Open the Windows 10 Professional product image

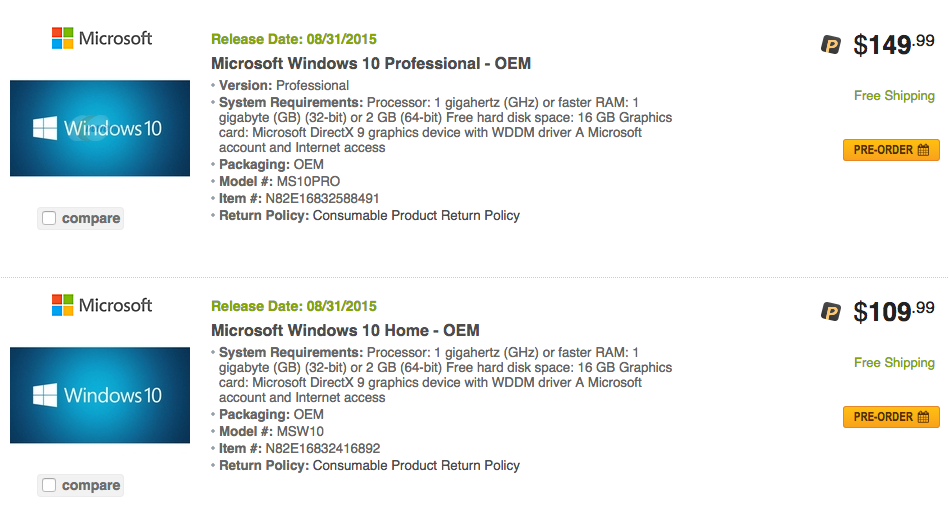[100, 128]
